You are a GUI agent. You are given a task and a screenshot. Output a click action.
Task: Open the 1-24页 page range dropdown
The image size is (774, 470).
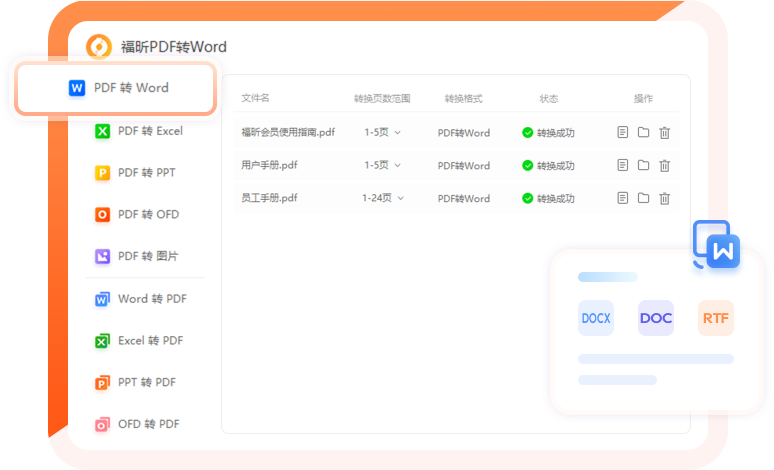[x=383, y=198]
